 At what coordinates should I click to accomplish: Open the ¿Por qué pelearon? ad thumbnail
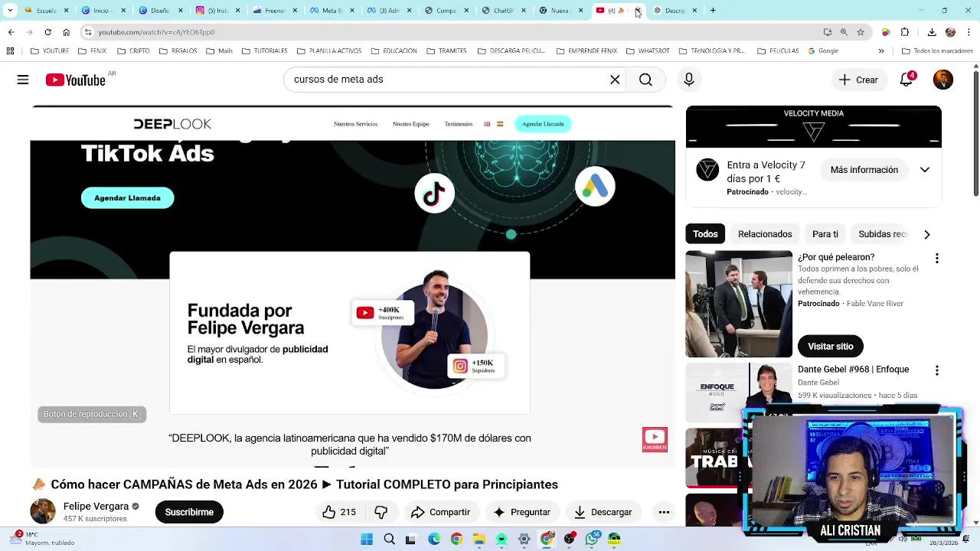(739, 304)
